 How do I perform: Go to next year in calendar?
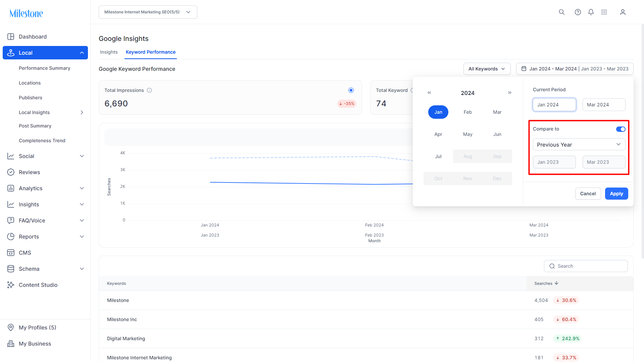(x=510, y=93)
